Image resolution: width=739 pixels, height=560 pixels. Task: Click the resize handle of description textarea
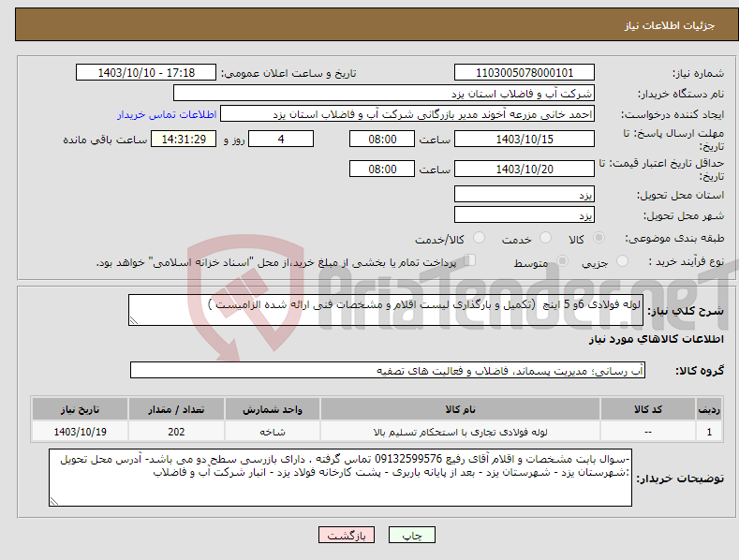click(x=134, y=320)
